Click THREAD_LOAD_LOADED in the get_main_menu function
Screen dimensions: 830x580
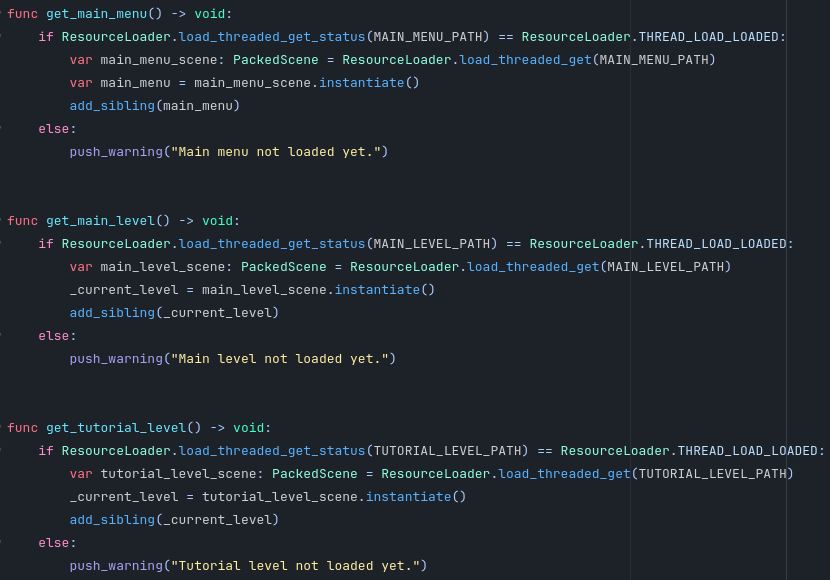click(x=708, y=37)
